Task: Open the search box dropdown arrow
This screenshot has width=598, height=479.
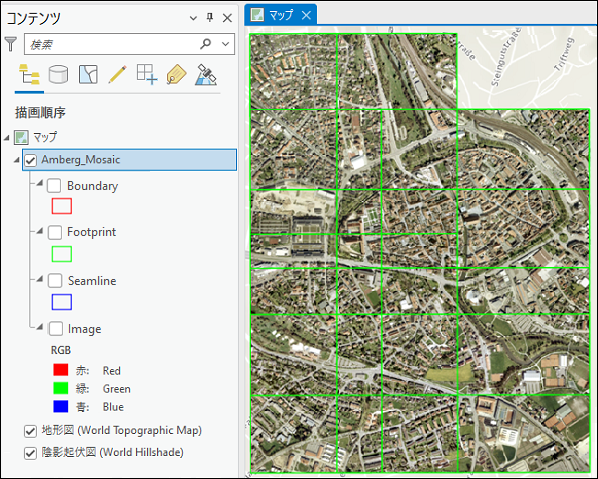Action: pos(225,44)
